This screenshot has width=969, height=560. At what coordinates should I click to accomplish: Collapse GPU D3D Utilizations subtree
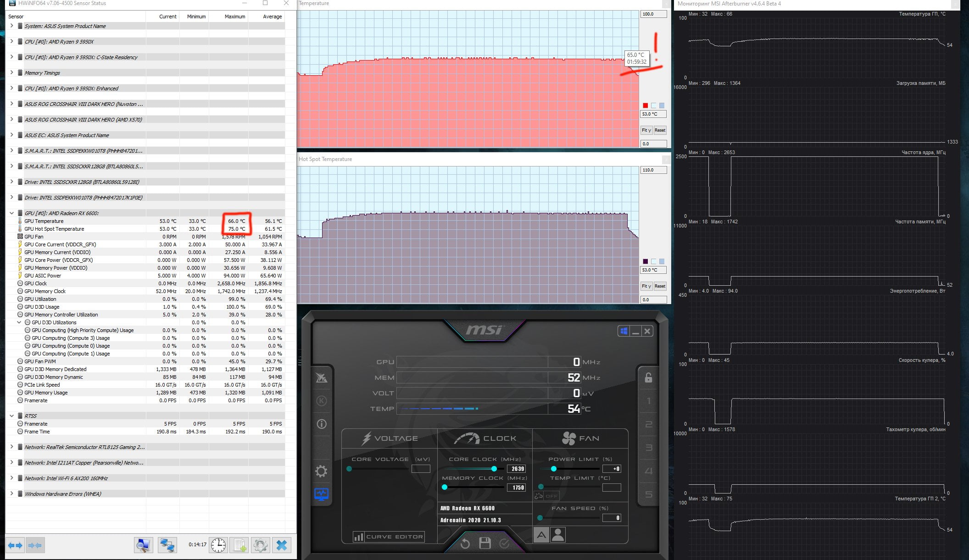pos(19,322)
